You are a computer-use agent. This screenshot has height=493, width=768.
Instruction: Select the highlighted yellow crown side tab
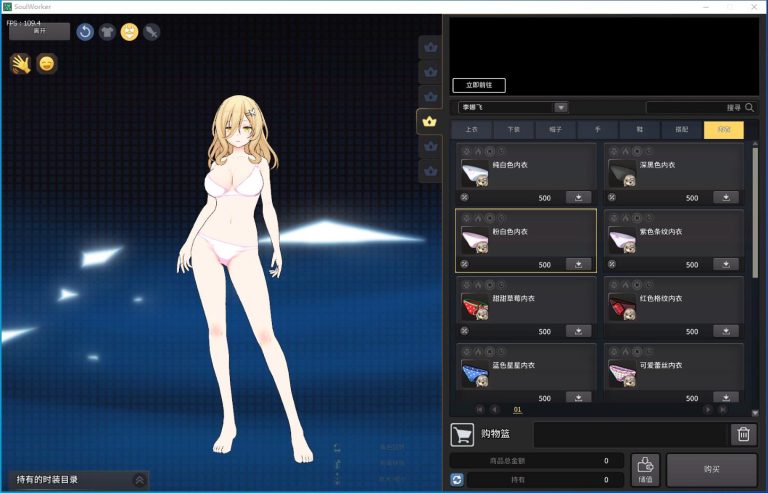pos(430,121)
